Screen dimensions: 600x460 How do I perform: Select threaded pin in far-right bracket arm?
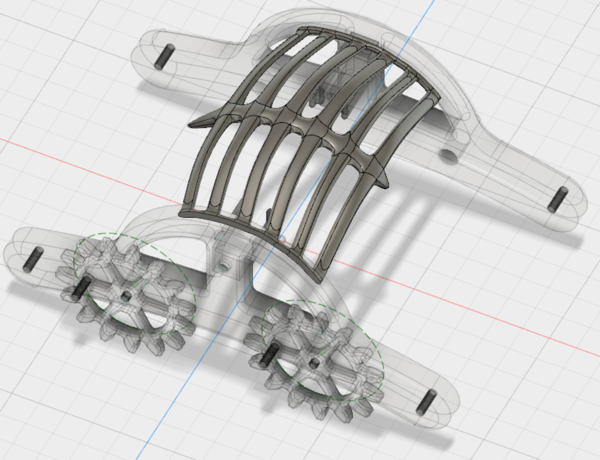pyautogui.click(x=558, y=199)
